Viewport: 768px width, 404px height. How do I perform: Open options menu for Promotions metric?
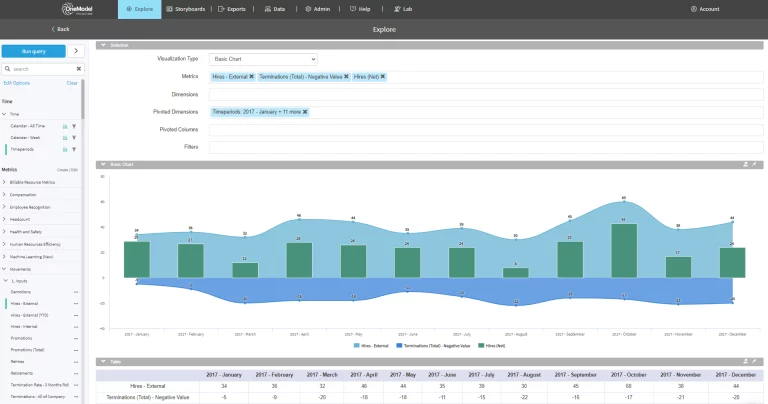(76, 338)
